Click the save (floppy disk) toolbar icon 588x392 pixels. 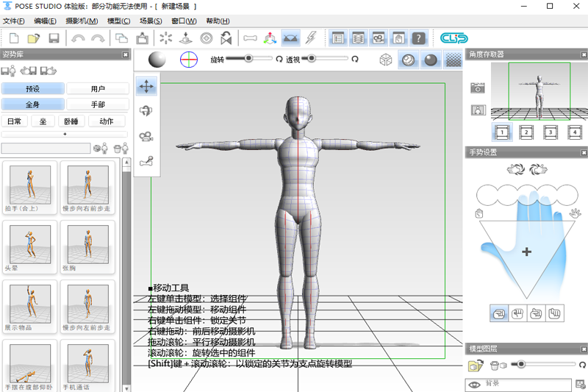(54, 38)
